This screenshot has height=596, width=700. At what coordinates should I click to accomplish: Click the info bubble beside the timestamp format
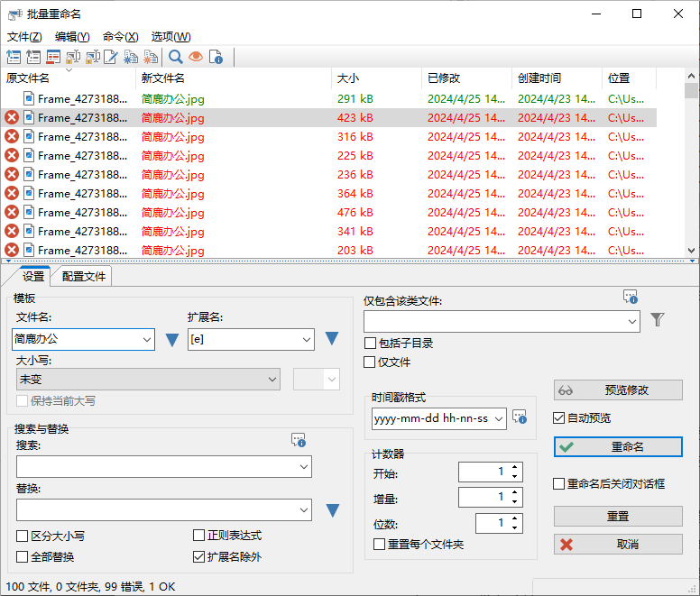[x=520, y=417]
